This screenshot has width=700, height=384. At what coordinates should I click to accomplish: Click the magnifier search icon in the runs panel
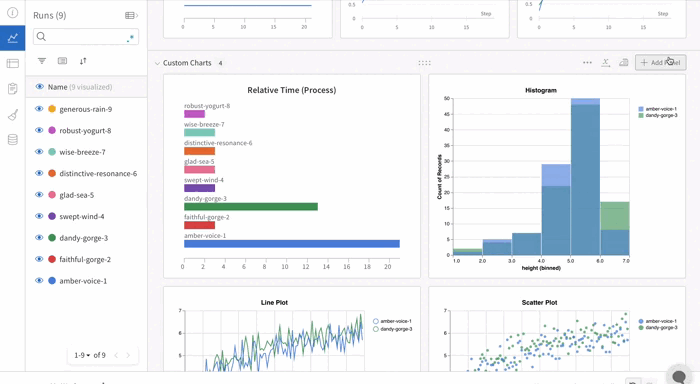click(x=41, y=37)
